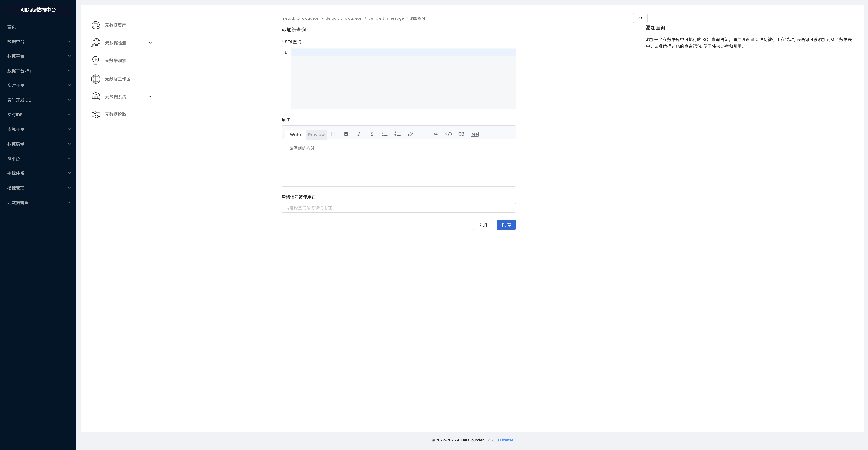868x450 pixels.
Task: Collapse the right help panel toggle
Action: (640, 18)
